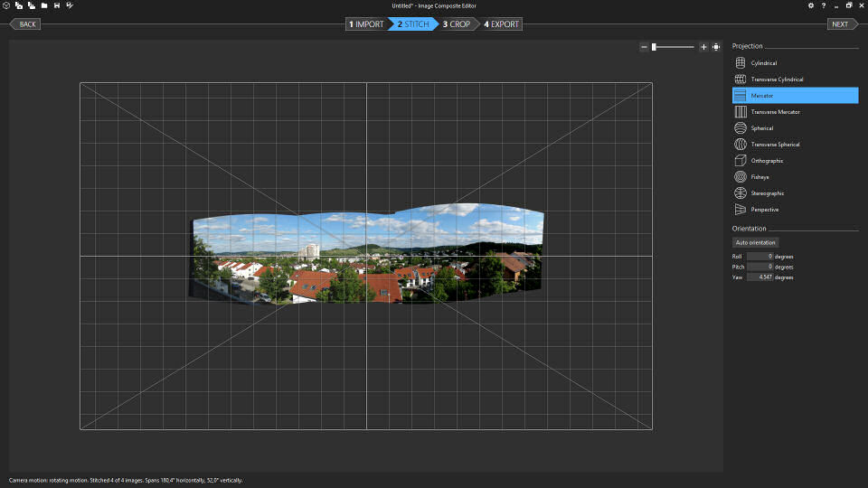
Task: Open the settings gear options
Action: pos(810,5)
